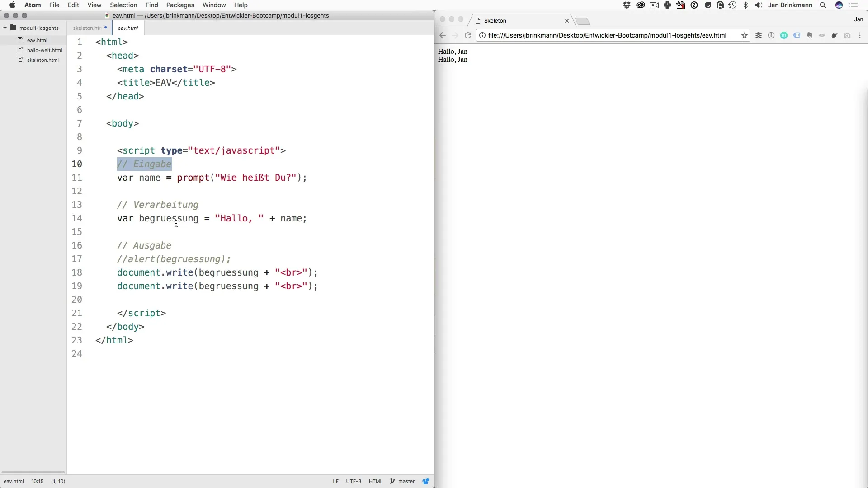Image resolution: width=868 pixels, height=488 pixels.
Task: Click the Bluetooth menu bar icon
Action: click(745, 5)
